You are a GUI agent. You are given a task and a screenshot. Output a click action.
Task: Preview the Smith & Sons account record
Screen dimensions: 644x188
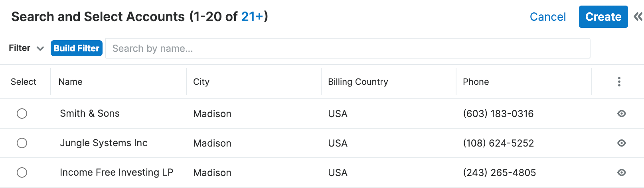click(x=621, y=114)
